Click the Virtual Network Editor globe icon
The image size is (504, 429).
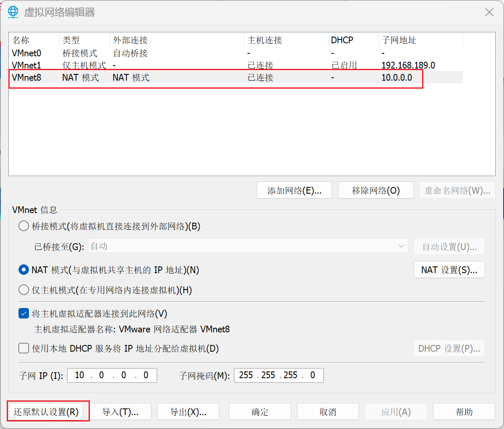[13, 12]
